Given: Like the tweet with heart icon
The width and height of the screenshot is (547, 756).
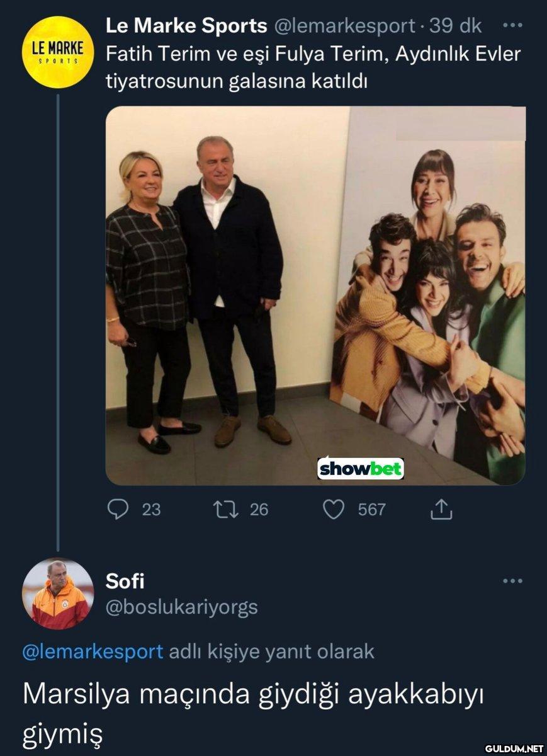Looking at the screenshot, I should 333,509.
